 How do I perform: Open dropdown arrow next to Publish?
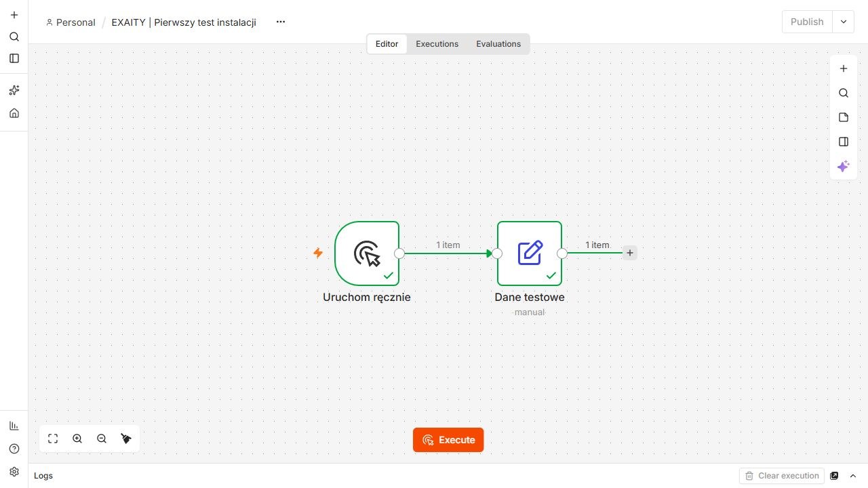[844, 22]
